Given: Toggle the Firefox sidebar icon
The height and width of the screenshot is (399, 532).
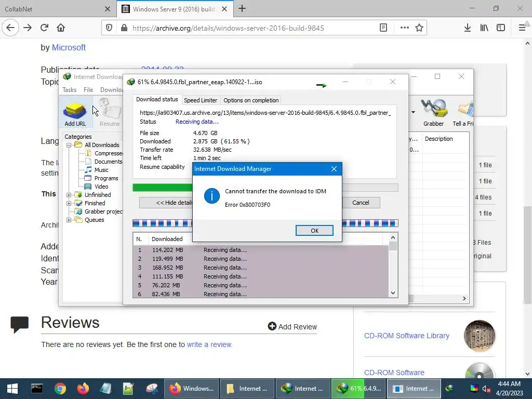Looking at the screenshot, I should [x=501, y=28].
